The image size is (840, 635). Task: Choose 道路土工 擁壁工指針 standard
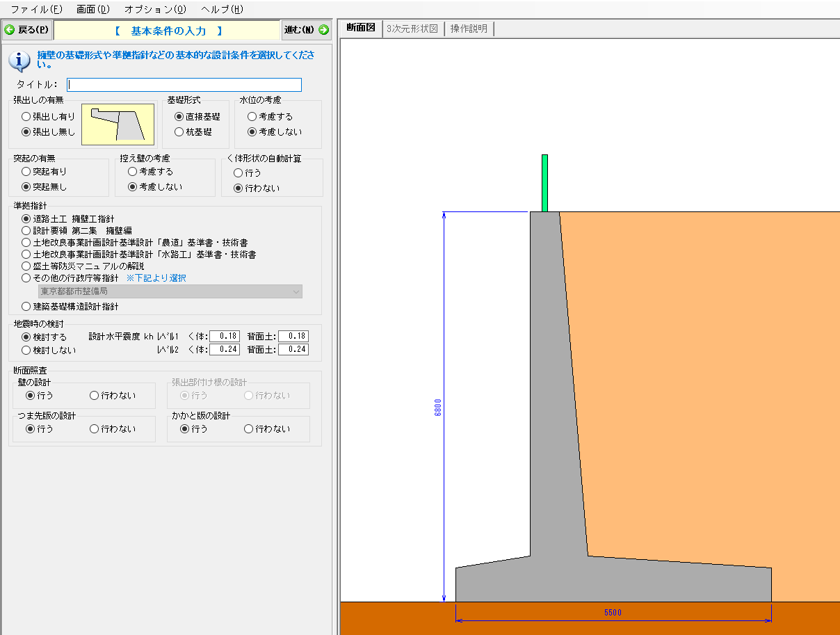pyautogui.click(x=68, y=219)
